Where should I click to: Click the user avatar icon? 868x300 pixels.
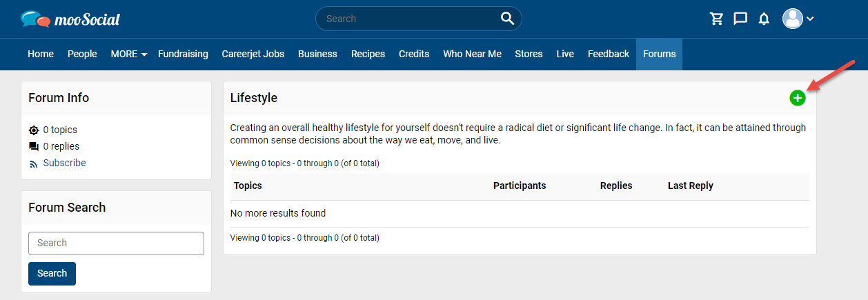tap(793, 19)
